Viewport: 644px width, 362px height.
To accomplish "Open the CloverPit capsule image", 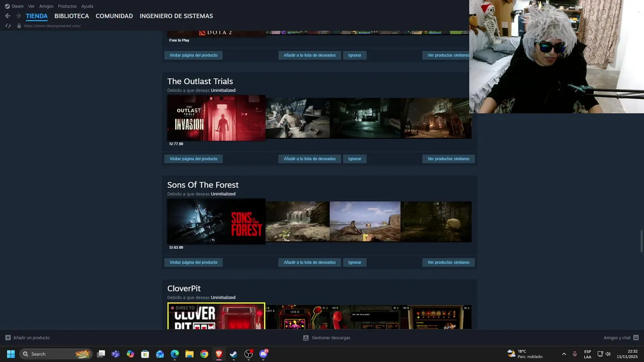I will [216, 316].
